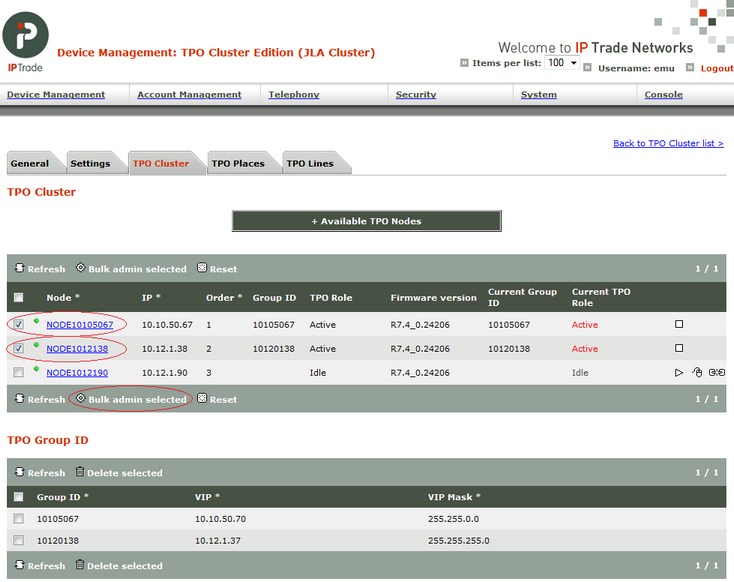The width and height of the screenshot is (734, 582).
Task: Check the NODE1012190 row checkbox
Action: point(18,372)
